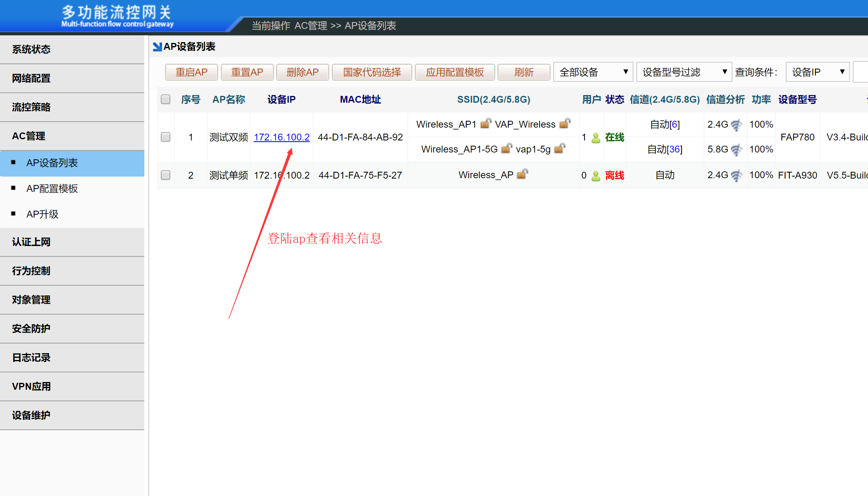Click the 刷新 refresh button
This screenshot has height=496, width=868.
[x=524, y=72]
